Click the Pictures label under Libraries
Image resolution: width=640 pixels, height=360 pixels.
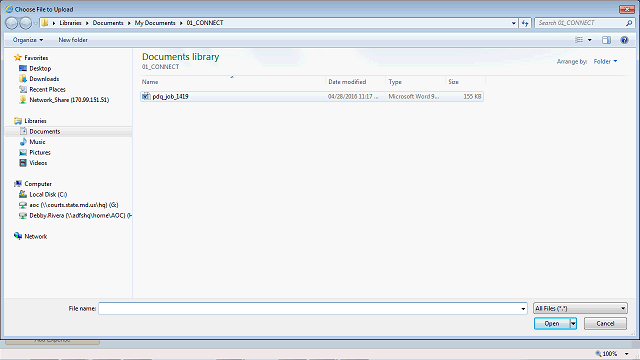coord(40,153)
